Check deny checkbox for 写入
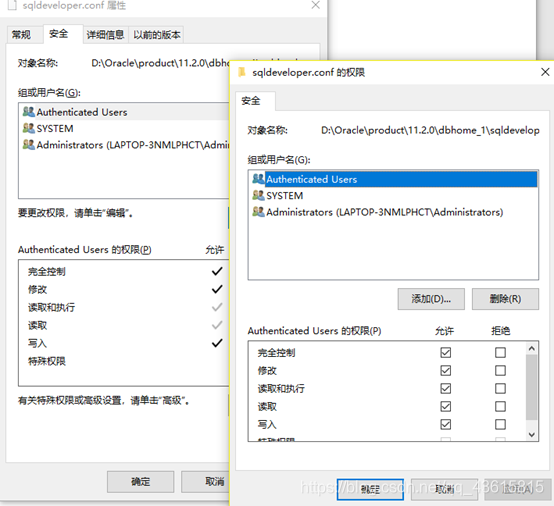The height and width of the screenshot is (506, 554). click(x=500, y=424)
